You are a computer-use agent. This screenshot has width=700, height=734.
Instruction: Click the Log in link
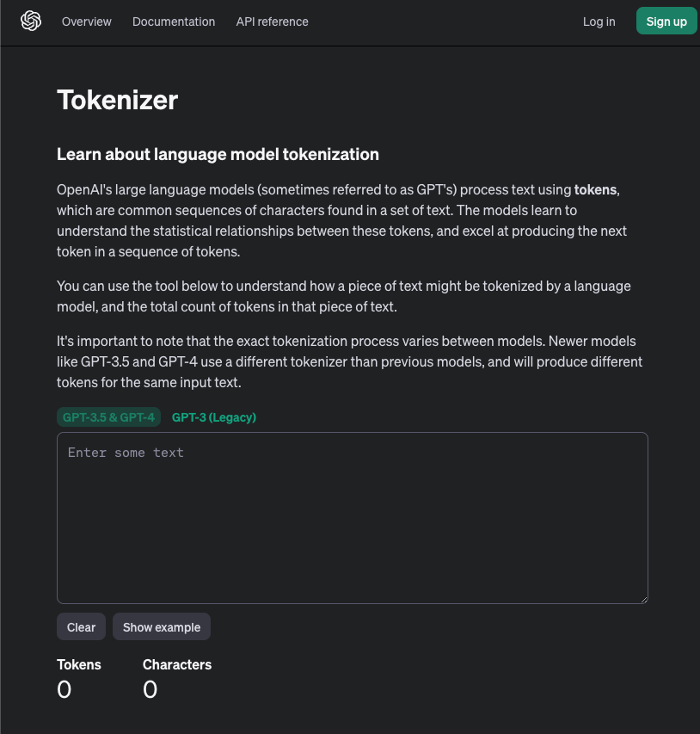tap(599, 22)
